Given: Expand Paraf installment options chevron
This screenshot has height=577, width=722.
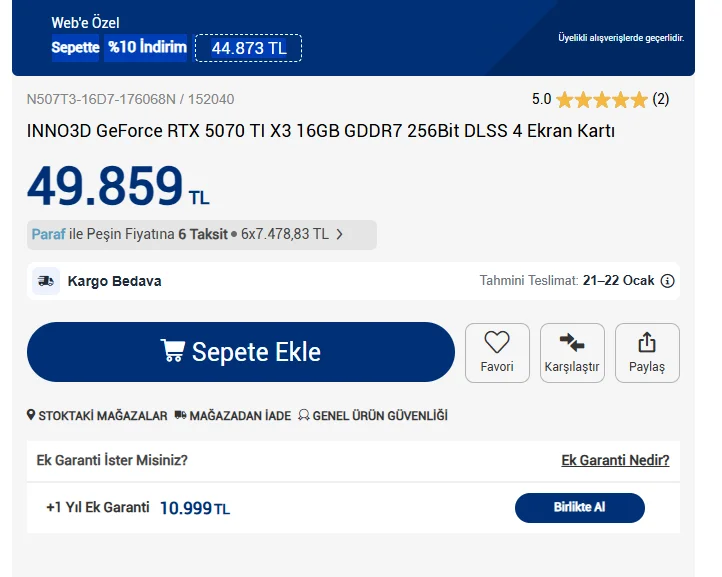Looking at the screenshot, I should click(x=340, y=234).
